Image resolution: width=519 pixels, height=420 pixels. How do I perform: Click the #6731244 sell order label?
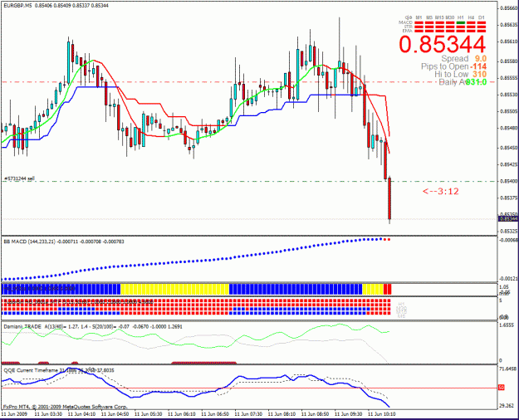pyautogui.click(x=19, y=178)
